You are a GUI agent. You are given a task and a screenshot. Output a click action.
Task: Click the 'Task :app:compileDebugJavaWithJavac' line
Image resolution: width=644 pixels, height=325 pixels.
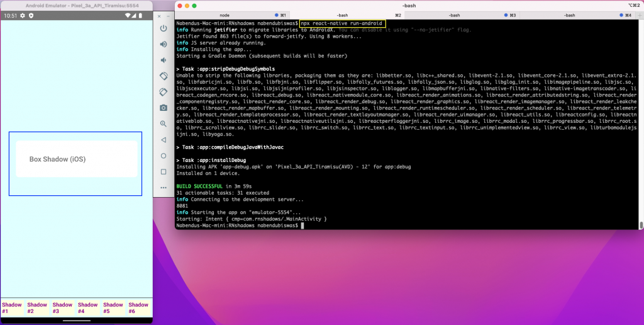point(230,147)
